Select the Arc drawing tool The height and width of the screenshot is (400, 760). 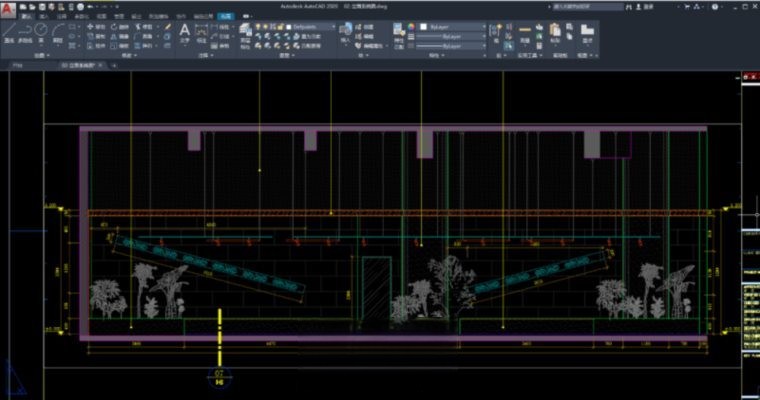click(58, 31)
